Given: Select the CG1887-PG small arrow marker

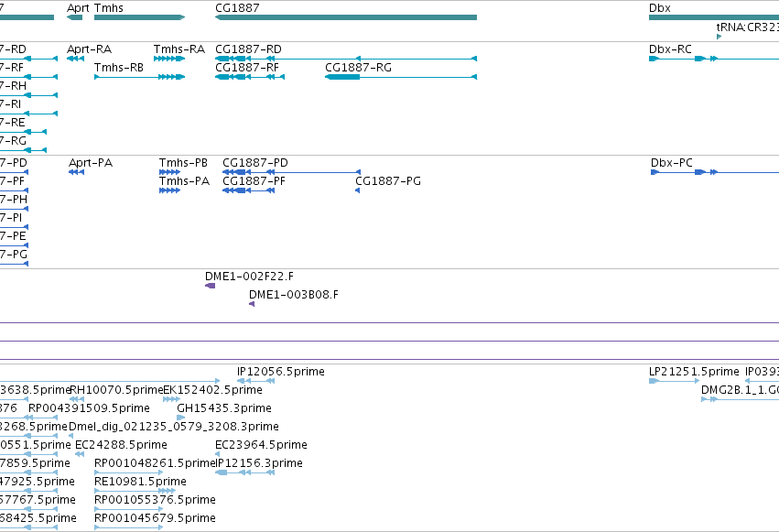Looking at the screenshot, I should [358, 190].
